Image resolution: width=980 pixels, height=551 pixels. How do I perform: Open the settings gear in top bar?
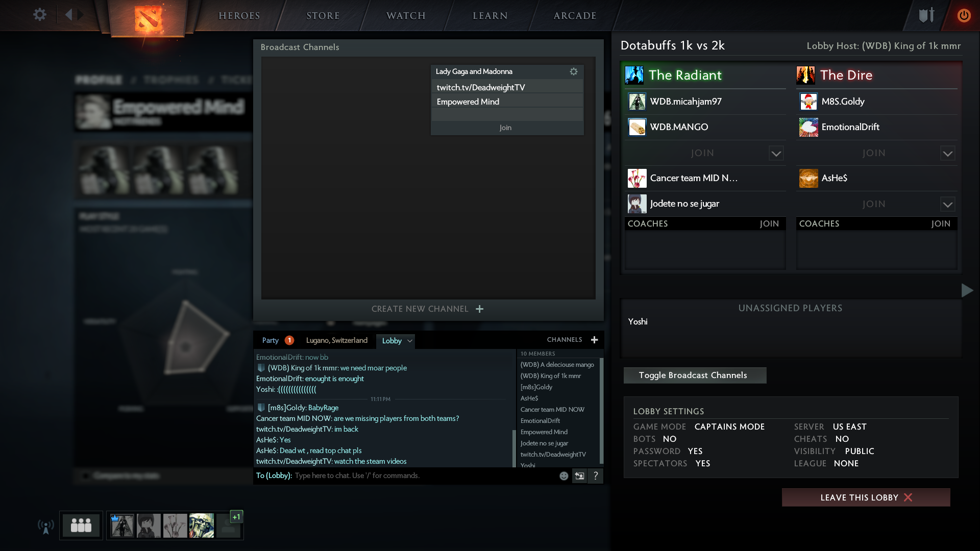point(40,15)
